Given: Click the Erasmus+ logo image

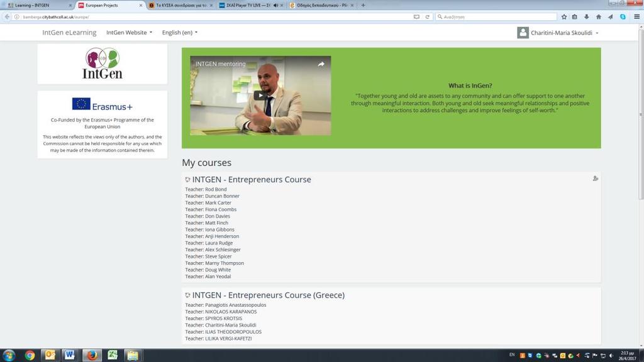Looking at the screenshot, I should click(x=103, y=104).
